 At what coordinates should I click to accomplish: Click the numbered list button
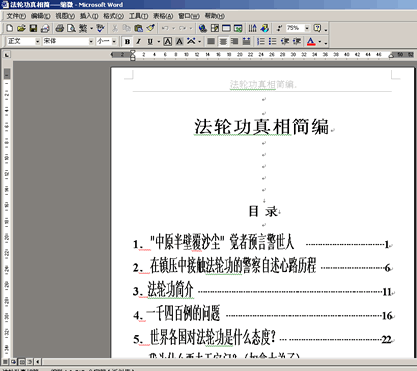(x=261, y=42)
